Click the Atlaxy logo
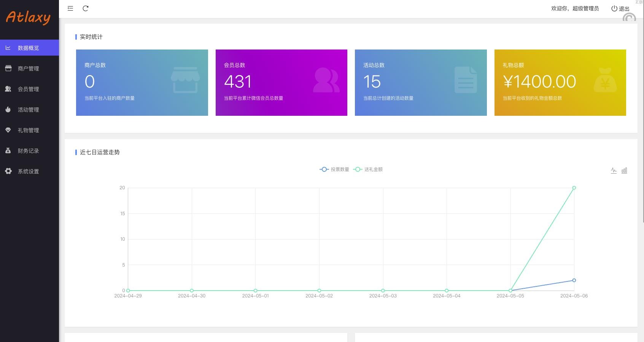This screenshot has width=644, height=342. coord(29,17)
